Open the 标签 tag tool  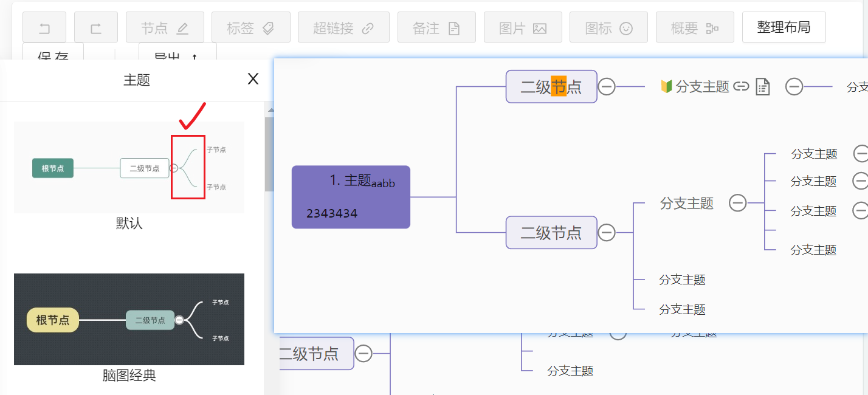(251, 27)
